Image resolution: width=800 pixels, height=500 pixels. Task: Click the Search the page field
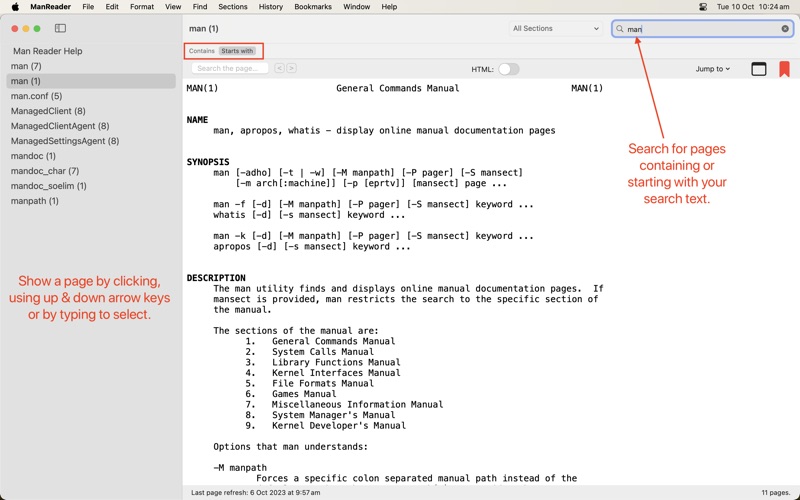(x=230, y=68)
